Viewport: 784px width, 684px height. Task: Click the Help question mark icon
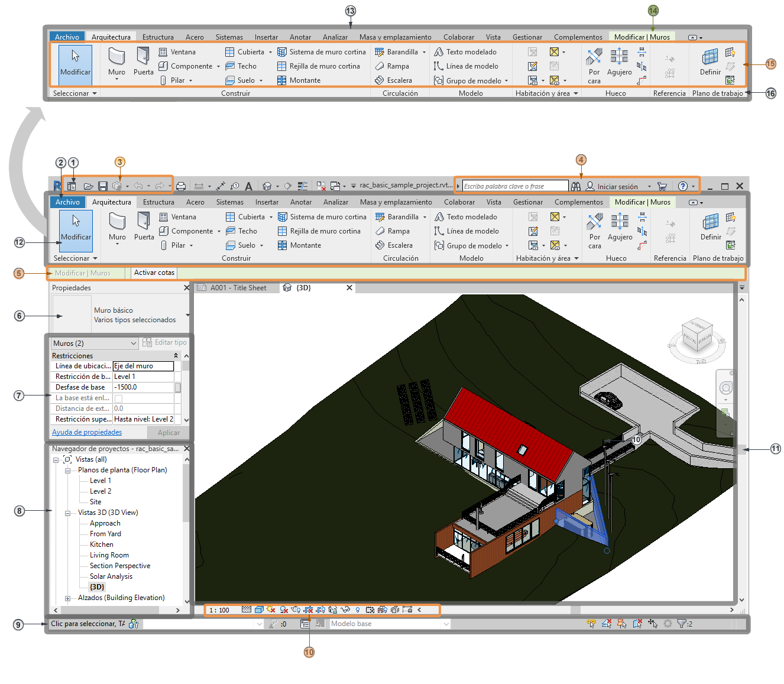point(683,186)
